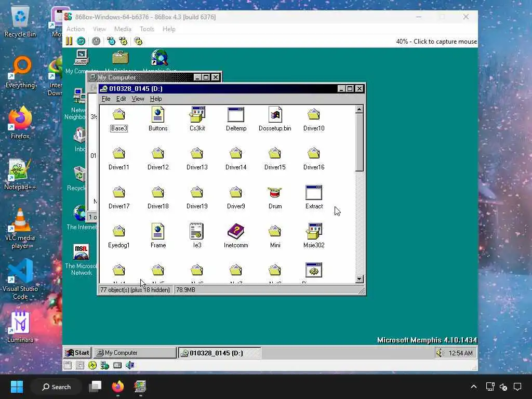Select the Driver10 folder

(314, 119)
